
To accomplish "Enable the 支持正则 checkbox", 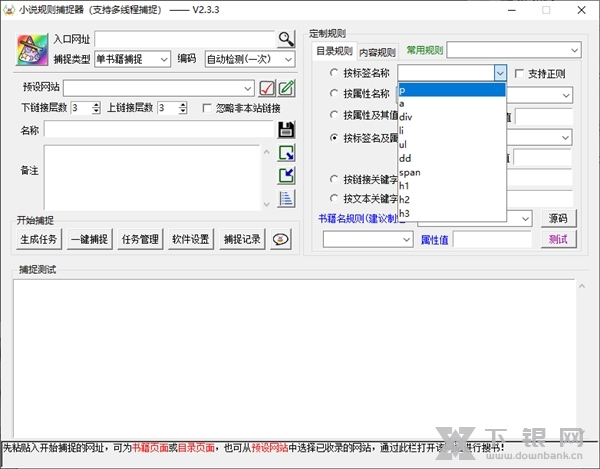I will point(519,73).
